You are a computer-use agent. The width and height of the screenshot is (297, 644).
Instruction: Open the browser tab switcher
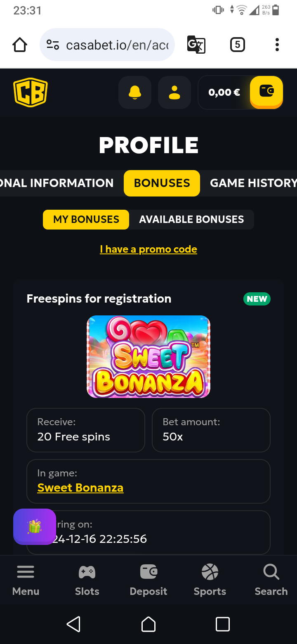click(x=237, y=45)
